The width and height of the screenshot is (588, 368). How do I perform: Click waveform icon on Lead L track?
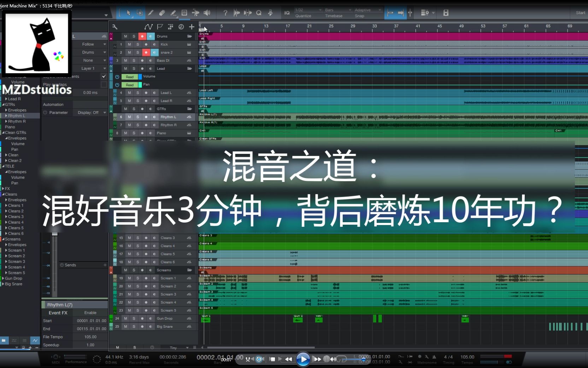click(x=189, y=93)
